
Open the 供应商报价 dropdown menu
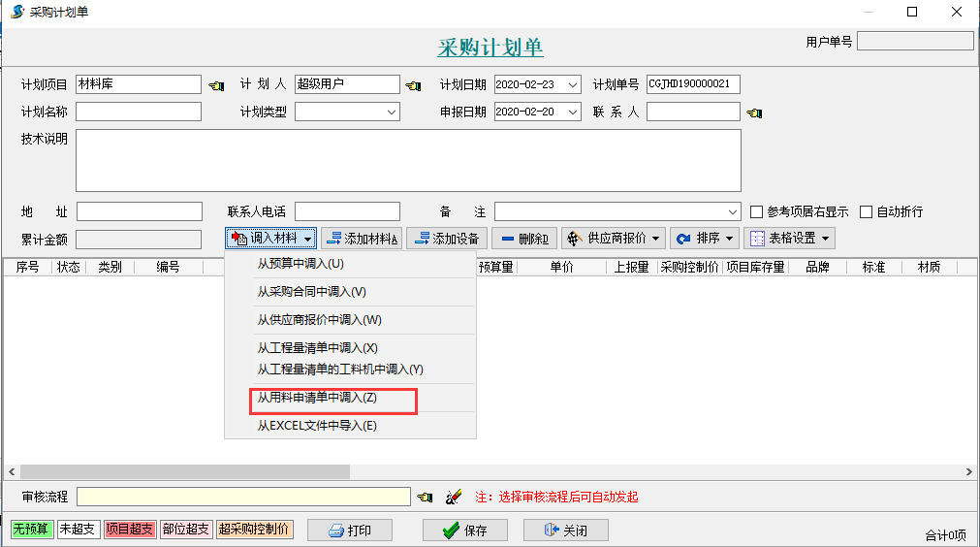coord(613,239)
